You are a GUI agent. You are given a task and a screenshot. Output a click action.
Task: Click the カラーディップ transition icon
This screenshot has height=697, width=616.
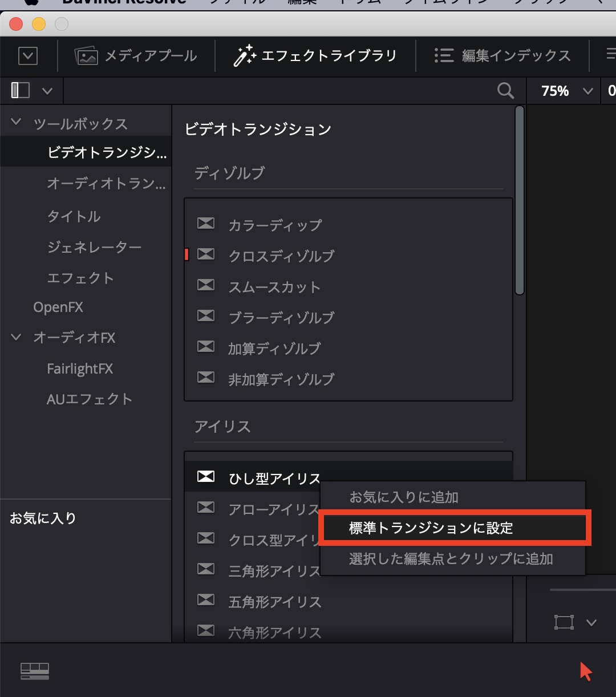tap(206, 223)
